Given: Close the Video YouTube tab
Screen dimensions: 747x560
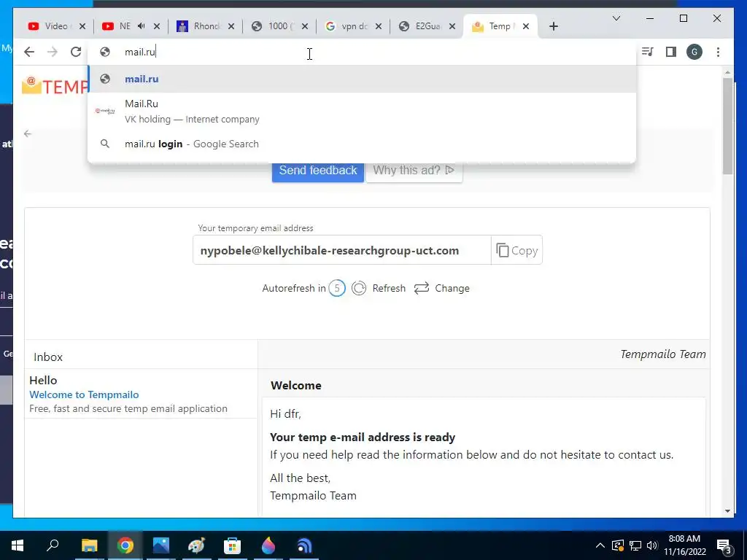Looking at the screenshot, I should coord(82,26).
